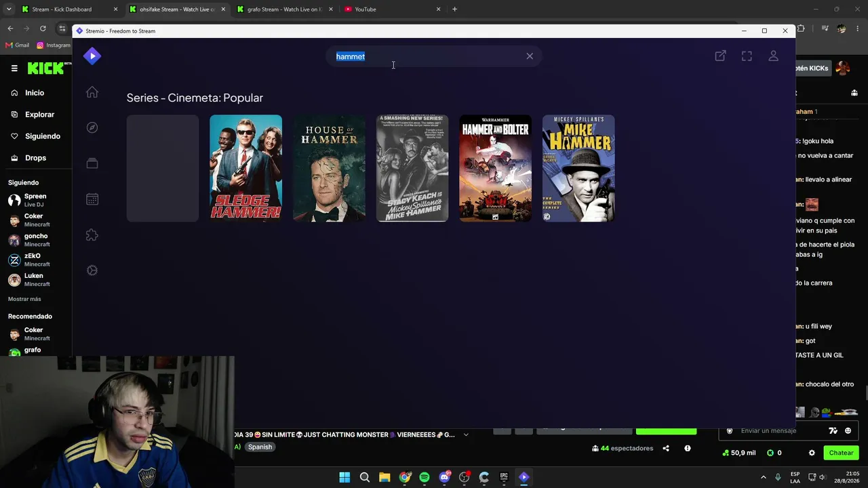Open the Library icon in Stremio sidebar
This screenshot has height=488, width=868.
[92, 163]
